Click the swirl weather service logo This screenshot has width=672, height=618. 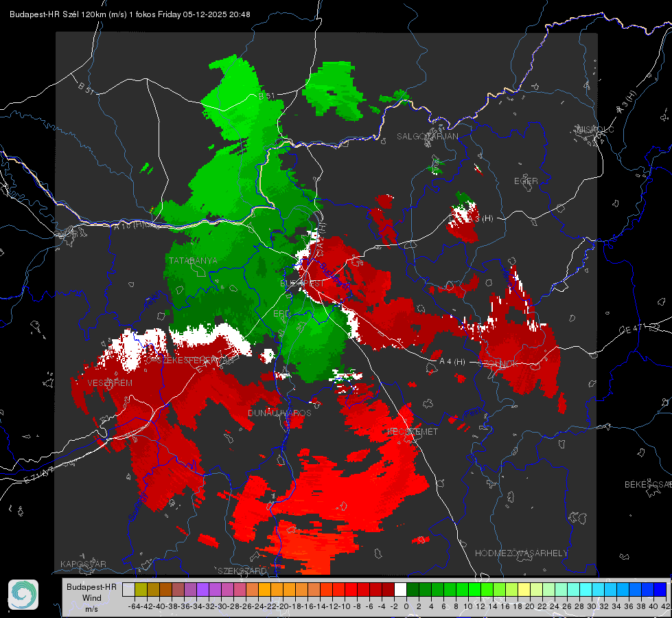click(x=23, y=595)
